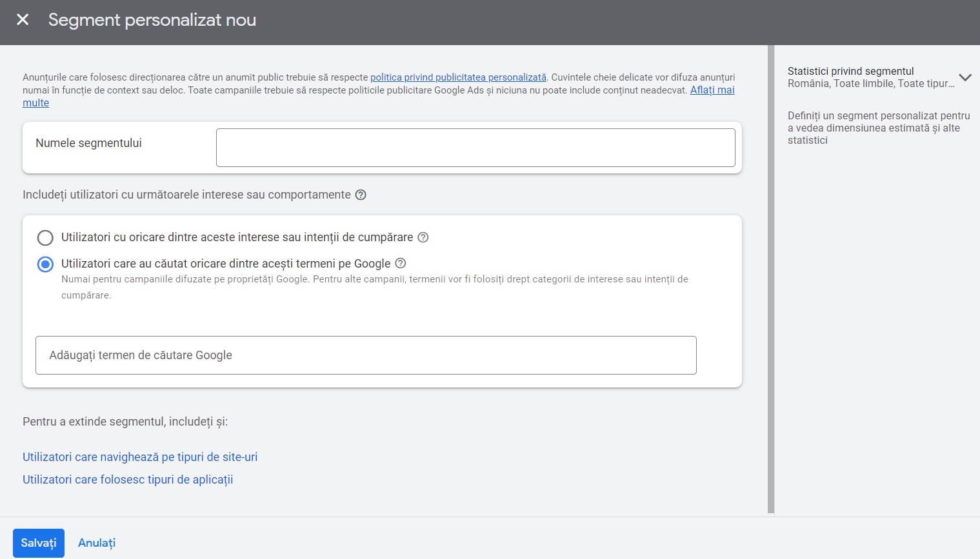Focus Adăugați termen de căutare Google field
Image resolution: width=980 pixels, height=559 pixels.
pos(366,355)
